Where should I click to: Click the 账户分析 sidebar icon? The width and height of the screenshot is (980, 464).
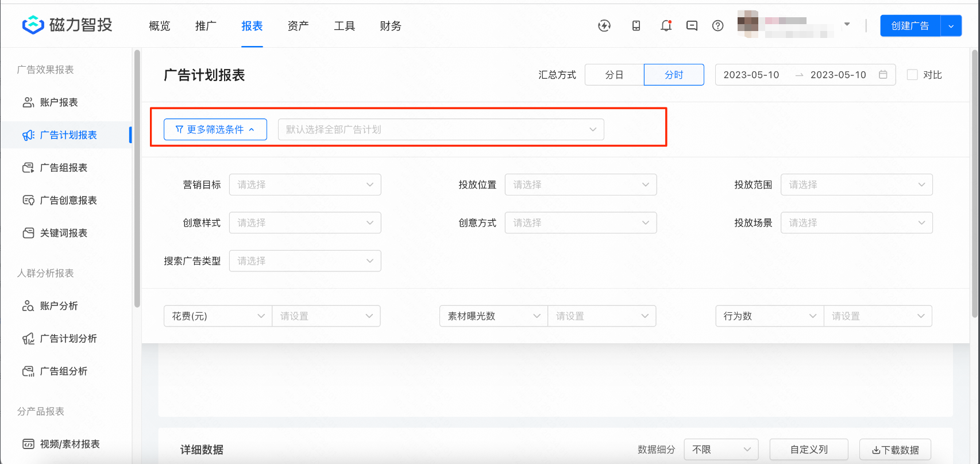click(x=28, y=306)
